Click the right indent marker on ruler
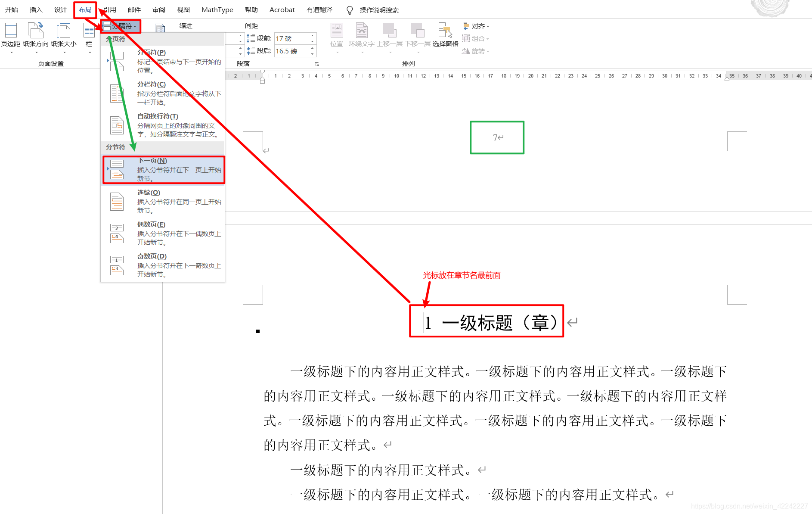The height and width of the screenshot is (514, 812). point(727,78)
